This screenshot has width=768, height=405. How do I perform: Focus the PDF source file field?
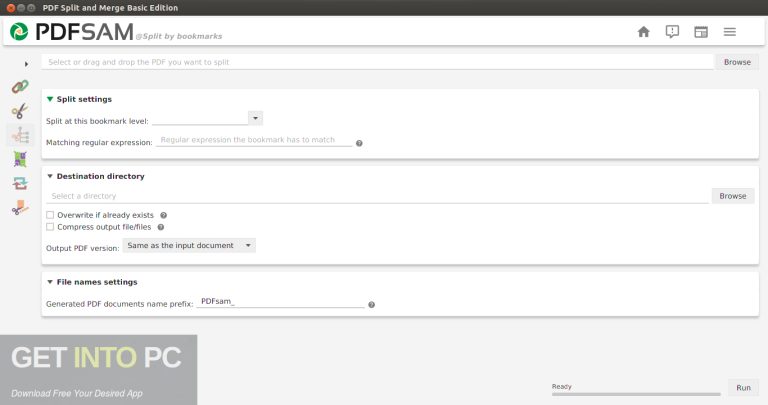[x=377, y=62]
